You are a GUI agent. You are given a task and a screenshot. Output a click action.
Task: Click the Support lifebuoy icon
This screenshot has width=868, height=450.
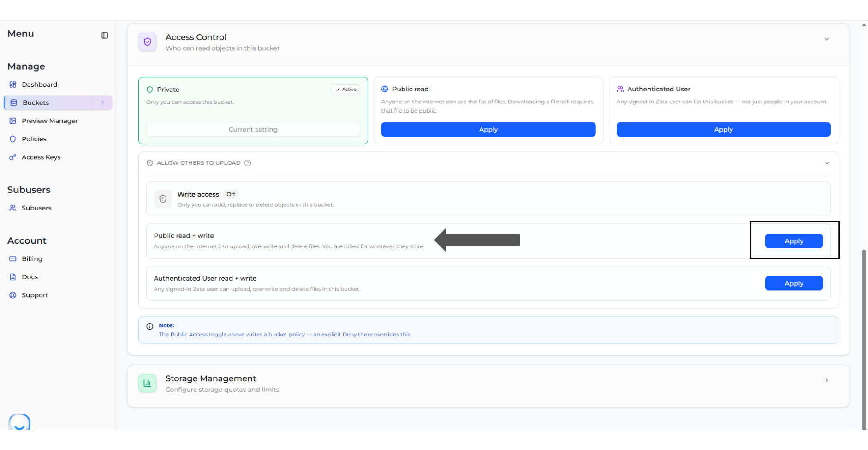click(x=13, y=295)
